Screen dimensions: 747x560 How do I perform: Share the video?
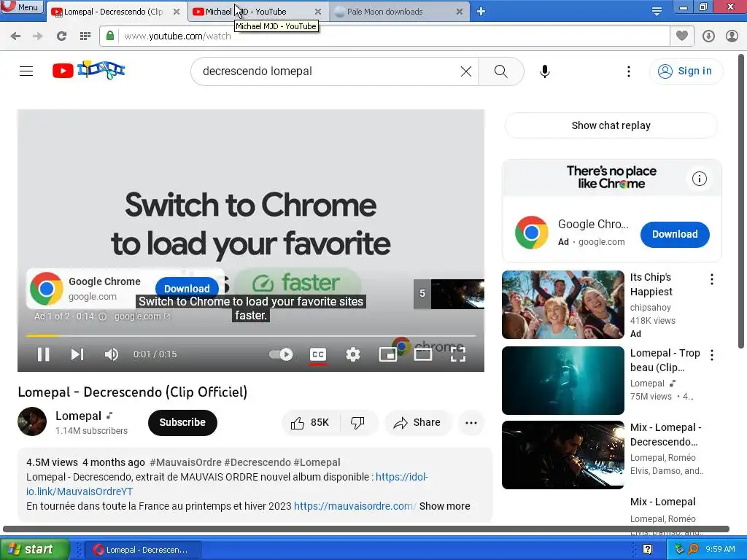point(417,422)
